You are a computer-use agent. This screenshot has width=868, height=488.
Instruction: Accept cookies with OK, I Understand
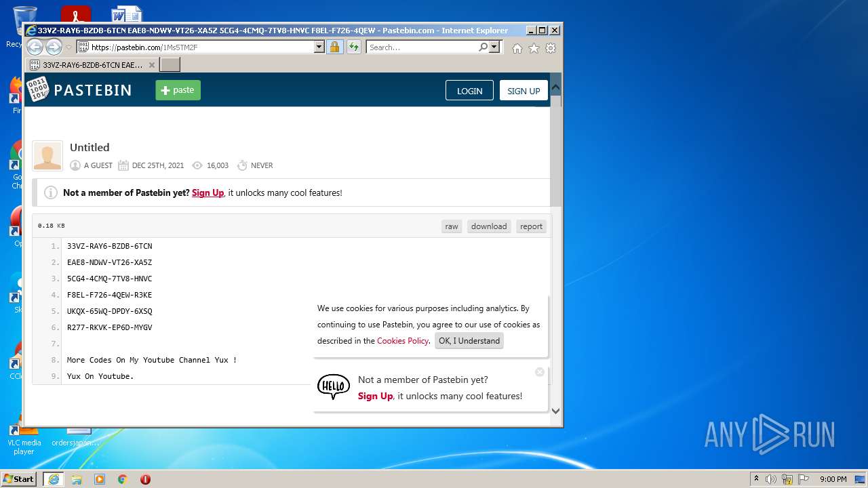(469, 341)
